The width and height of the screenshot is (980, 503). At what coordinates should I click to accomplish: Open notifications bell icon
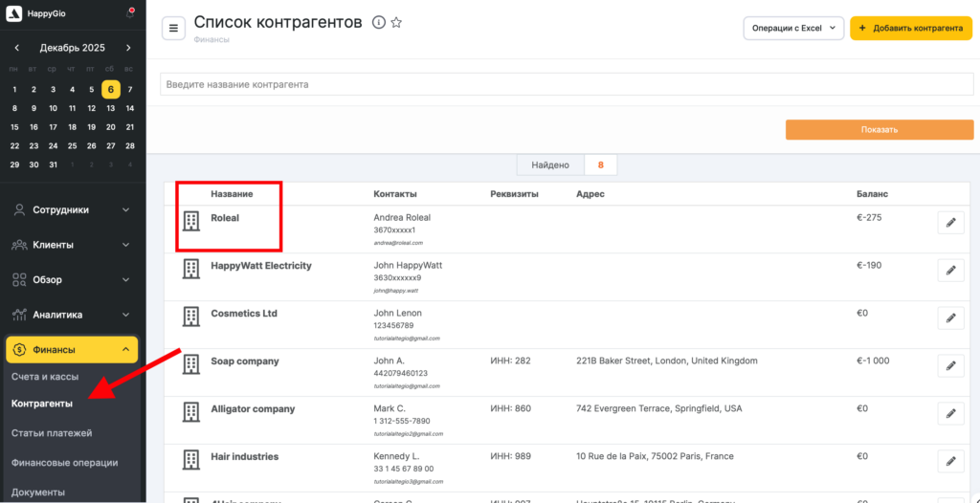(129, 13)
